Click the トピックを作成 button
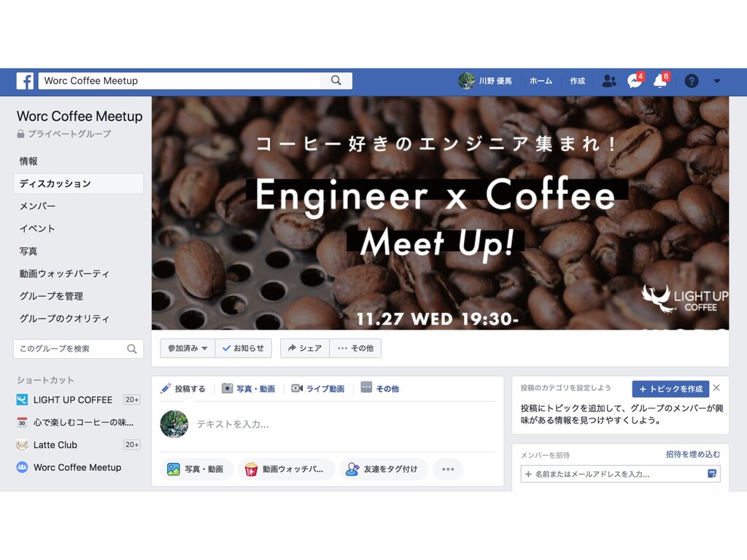 tap(670, 389)
